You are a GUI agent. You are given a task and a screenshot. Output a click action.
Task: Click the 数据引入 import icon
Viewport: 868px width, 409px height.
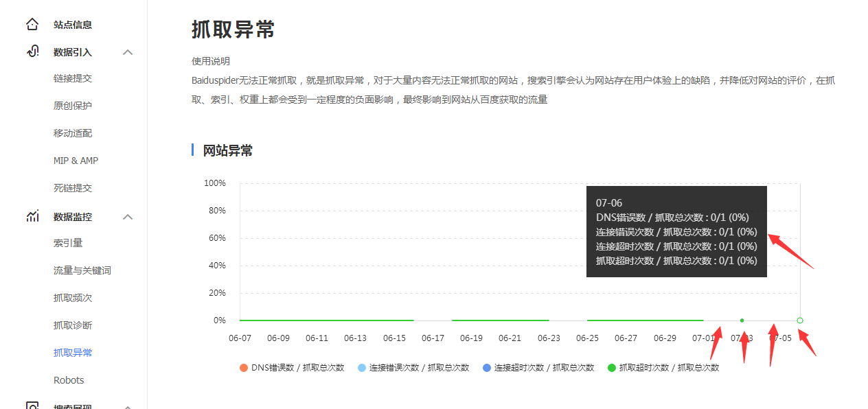tap(32, 51)
